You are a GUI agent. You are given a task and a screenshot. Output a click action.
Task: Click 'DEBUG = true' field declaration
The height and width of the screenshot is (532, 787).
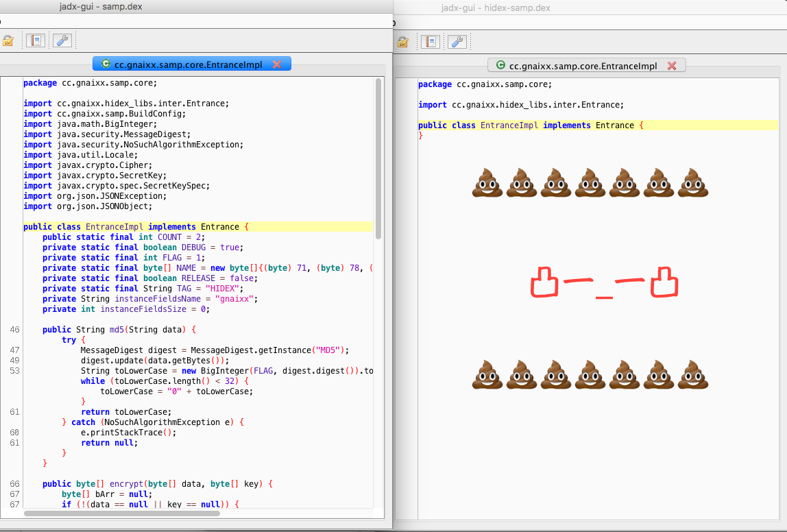point(143,247)
